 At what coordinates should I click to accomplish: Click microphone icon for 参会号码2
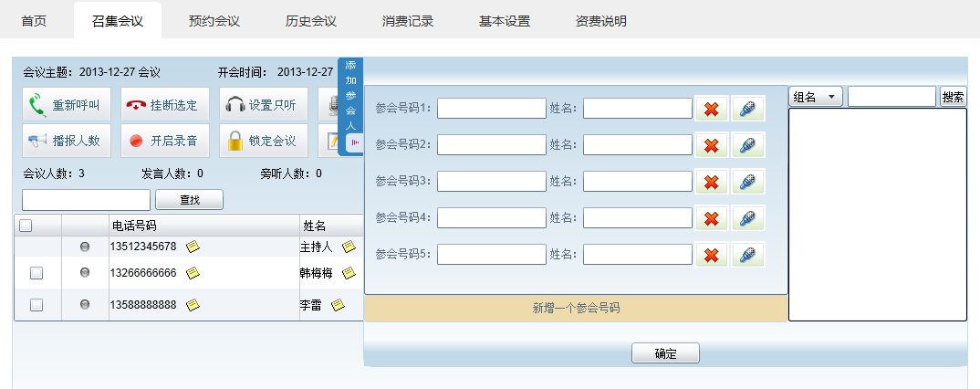(x=748, y=145)
